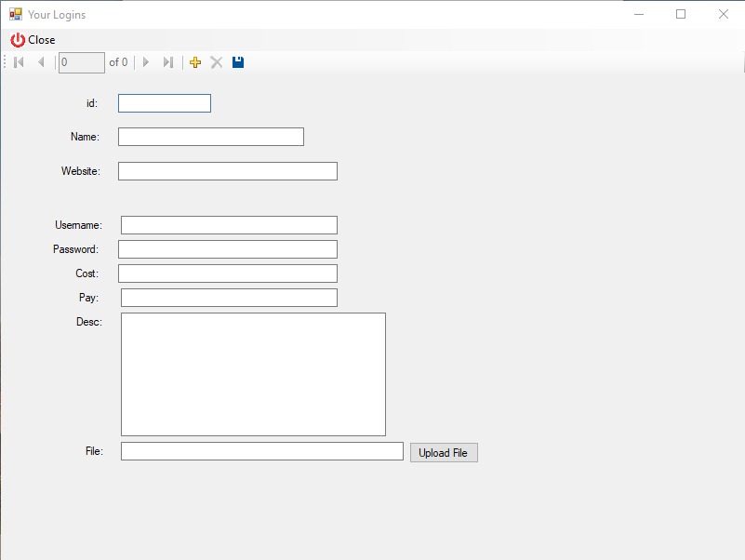
Task: Click into the Name text box
Action: 211,137
